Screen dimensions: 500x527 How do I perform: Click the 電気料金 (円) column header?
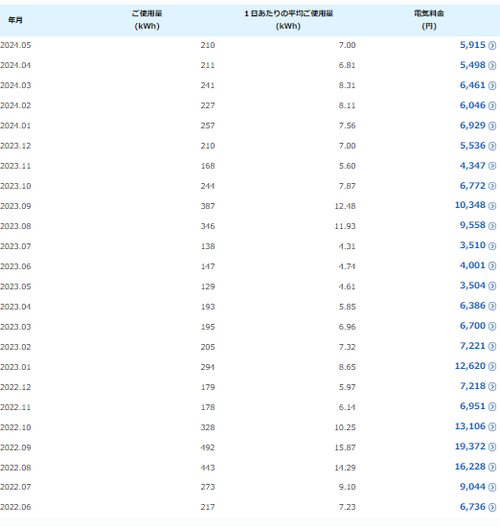point(429,20)
